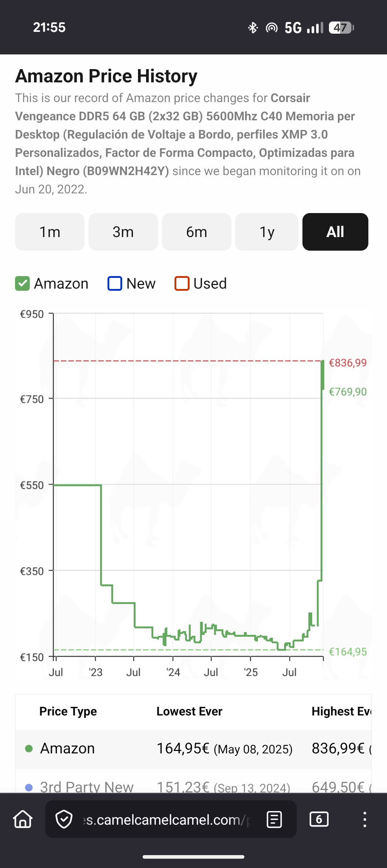387x868 pixels.
Task: Tap the hotspot status icon
Action: pyautogui.click(x=272, y=28)
